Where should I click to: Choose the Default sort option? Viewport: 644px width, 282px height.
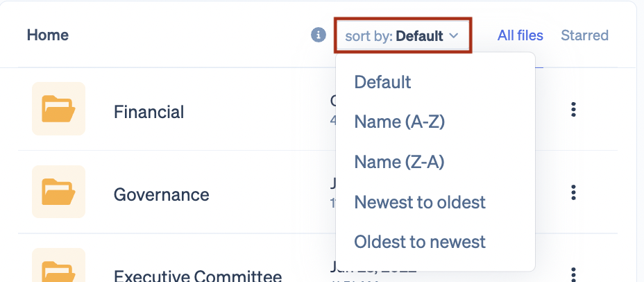tap(382, 82)
